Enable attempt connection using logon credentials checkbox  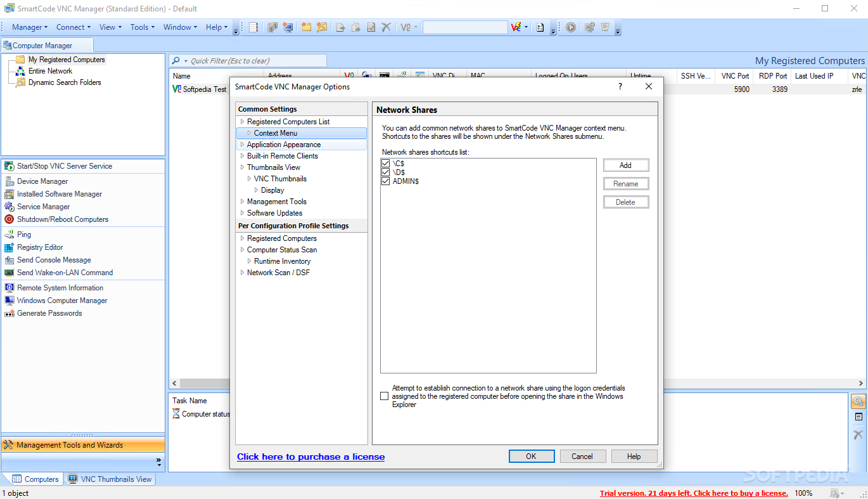[x=385, y=396]
